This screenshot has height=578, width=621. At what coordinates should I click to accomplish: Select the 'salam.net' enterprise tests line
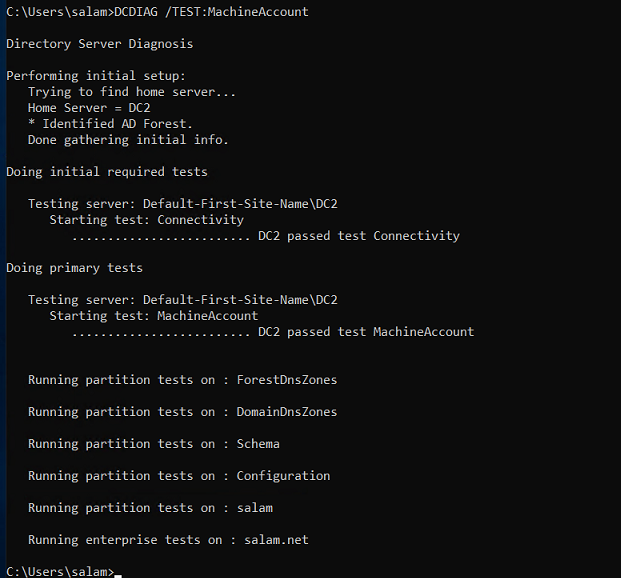click(168, 540)
